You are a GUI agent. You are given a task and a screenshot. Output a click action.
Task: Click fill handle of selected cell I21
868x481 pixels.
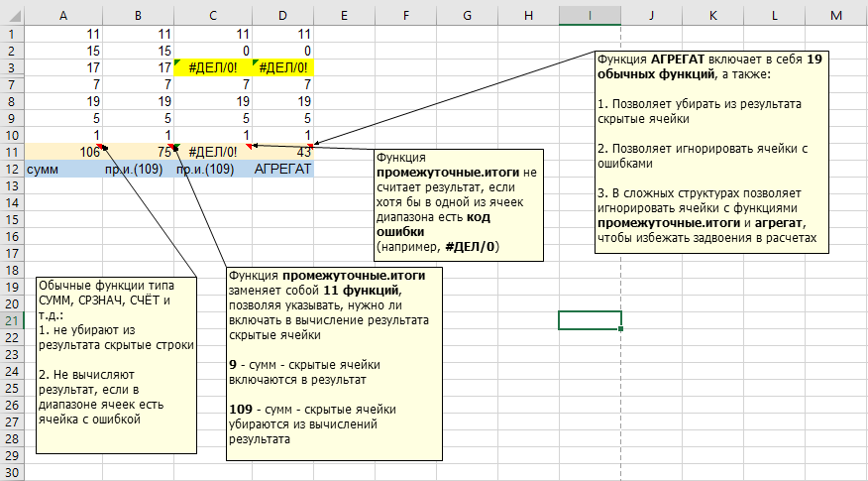621,328
